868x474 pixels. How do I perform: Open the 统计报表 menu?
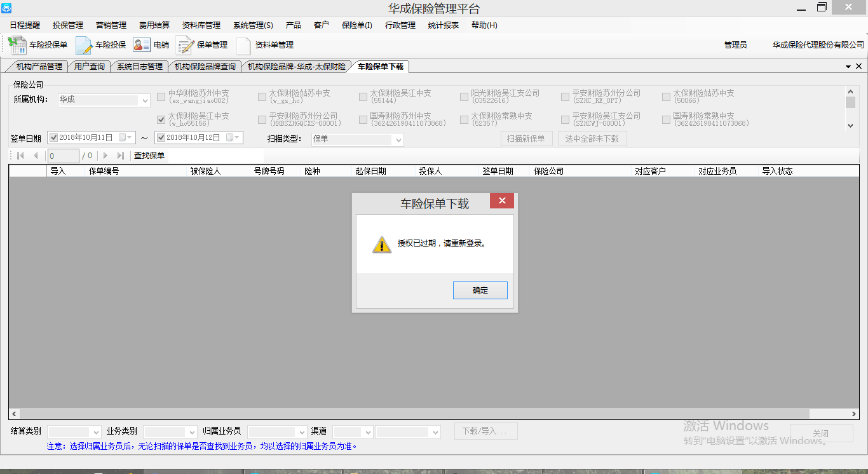(x=444, y=25)
